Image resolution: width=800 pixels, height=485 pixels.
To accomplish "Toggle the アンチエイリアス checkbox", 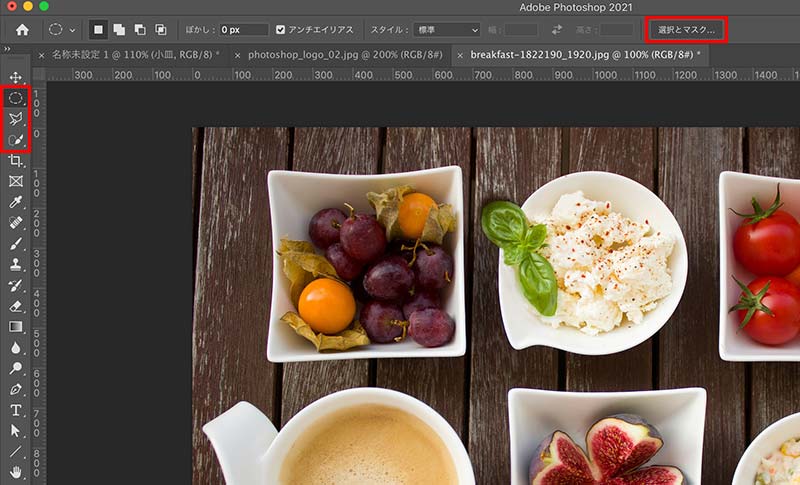I will pos(281,30).
